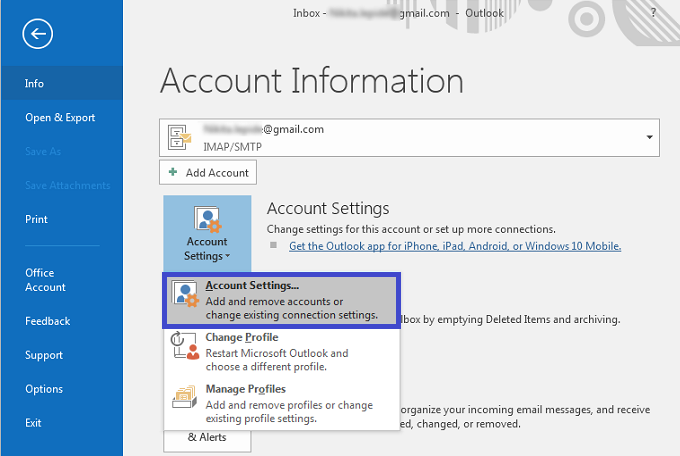Select the Account Settings... menu item

[x=281, y=300]
